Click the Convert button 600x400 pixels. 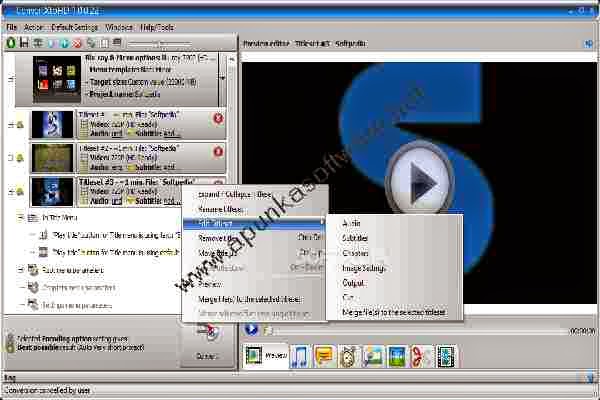click(209, 344)
